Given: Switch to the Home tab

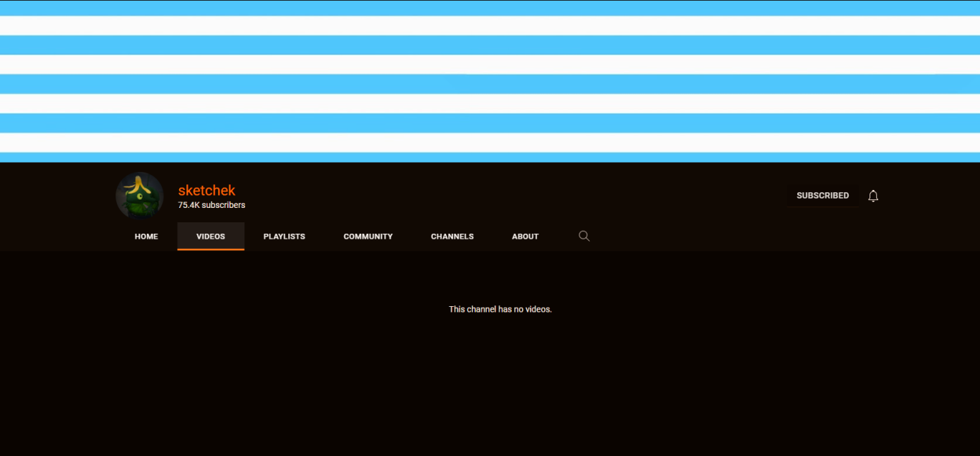Looking at the screenshot, I should [146, 237].
